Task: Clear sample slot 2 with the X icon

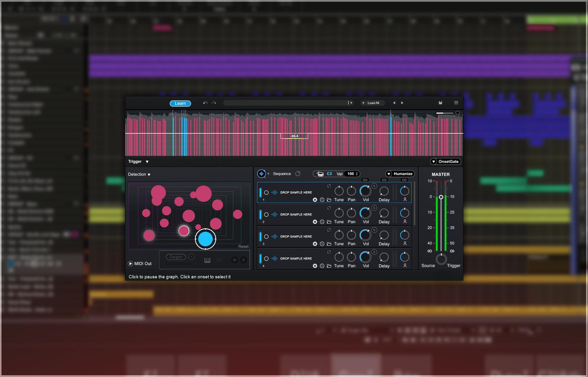Action: click(x=315, y=222)
